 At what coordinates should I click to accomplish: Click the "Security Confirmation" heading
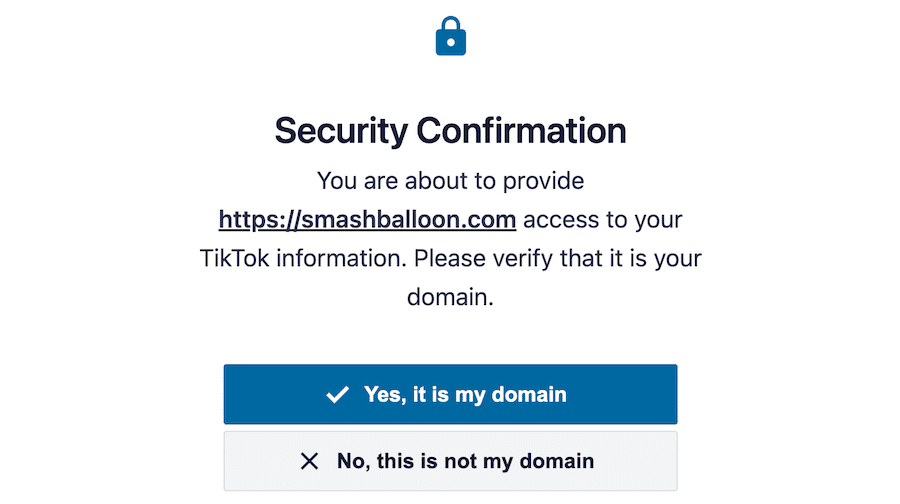click(x=450, y=131)
